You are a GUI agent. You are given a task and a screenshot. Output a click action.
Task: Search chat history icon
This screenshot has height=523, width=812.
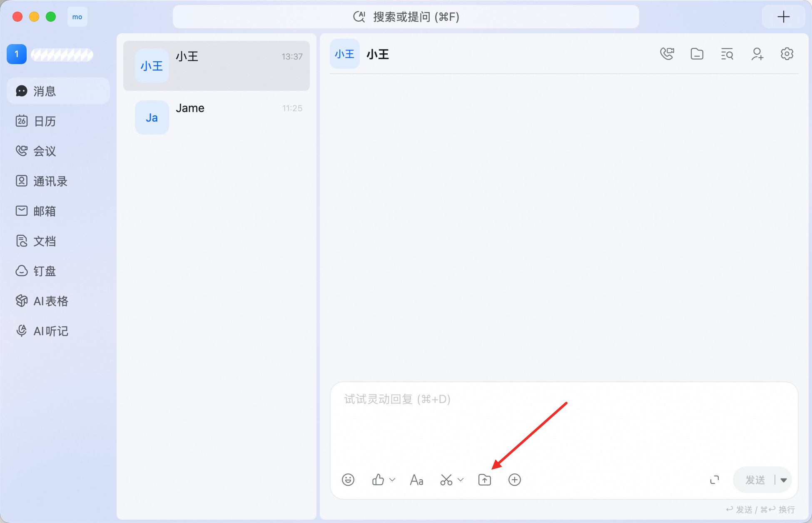727,54
